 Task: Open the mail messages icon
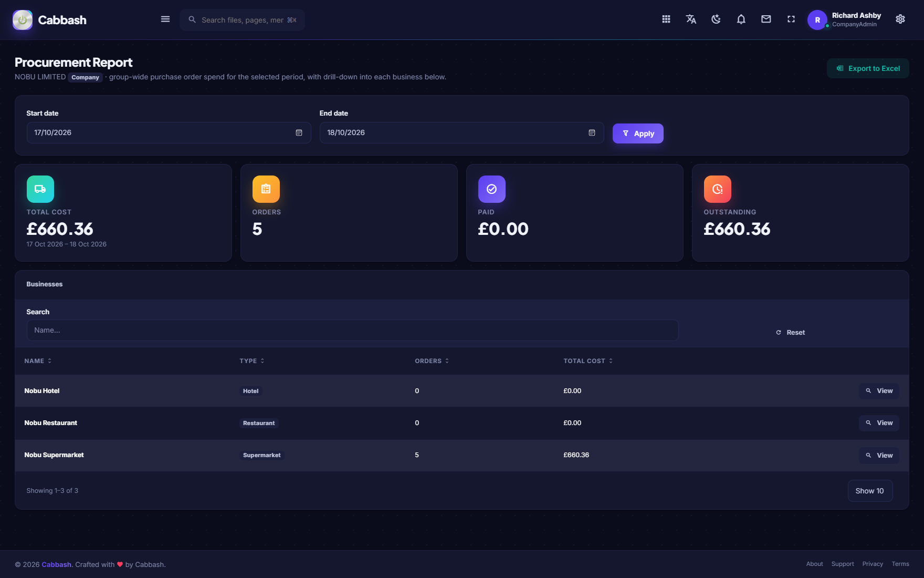tap(766, 19)
